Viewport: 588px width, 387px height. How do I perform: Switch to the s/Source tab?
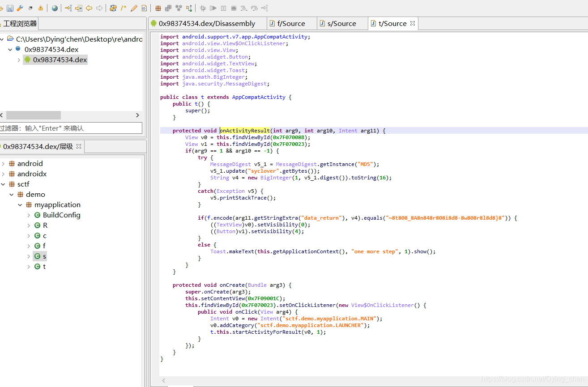[341, 24]
